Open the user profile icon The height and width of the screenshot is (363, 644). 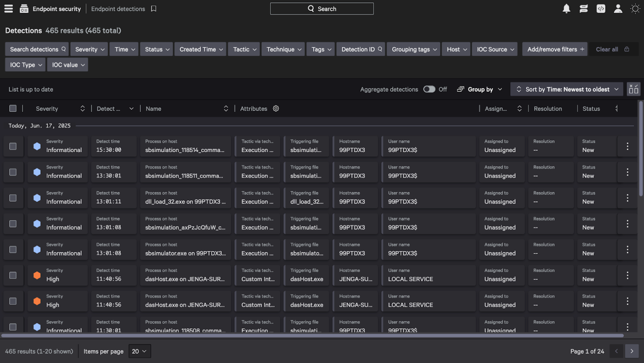618,8
